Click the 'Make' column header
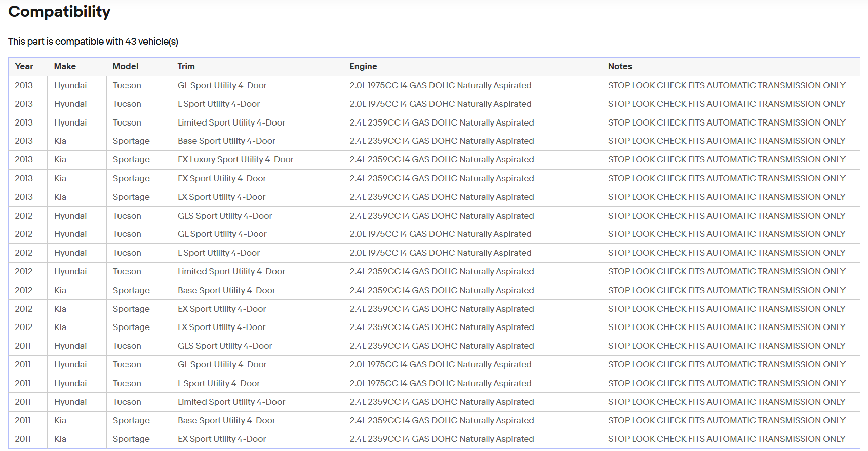Image resolution: width=868 pixels, height=451 pixels. [65, 66]
